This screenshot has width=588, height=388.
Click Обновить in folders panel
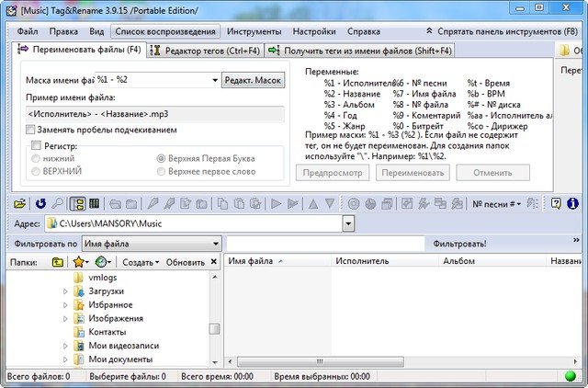185,262
